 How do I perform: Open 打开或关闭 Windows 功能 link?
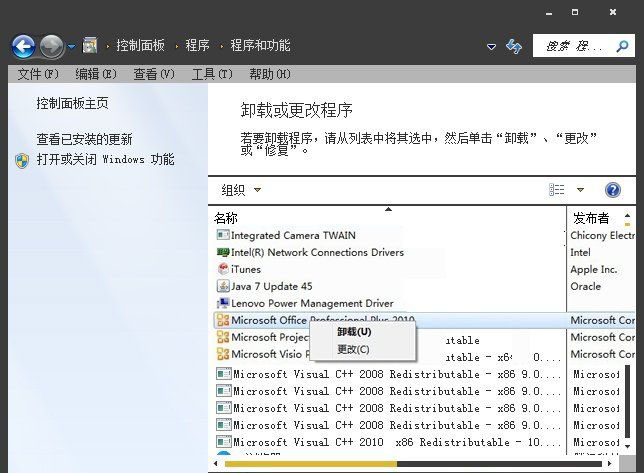click(106, 159)
